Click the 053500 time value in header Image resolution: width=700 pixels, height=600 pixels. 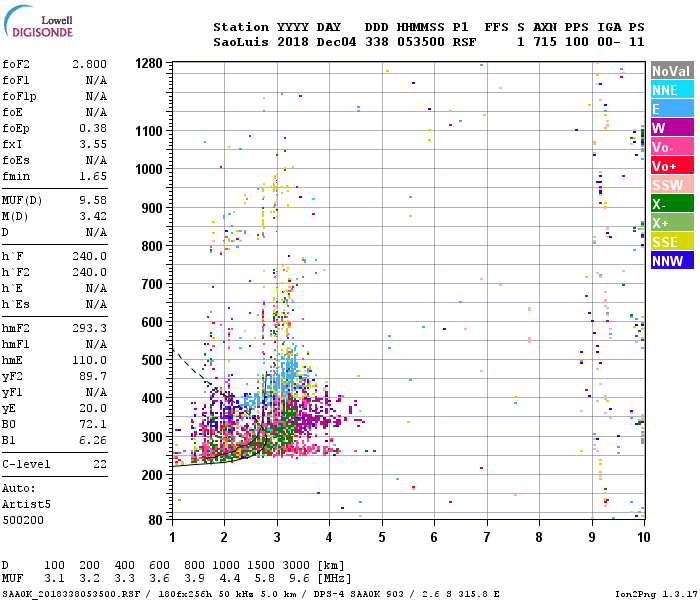point(421,42)
